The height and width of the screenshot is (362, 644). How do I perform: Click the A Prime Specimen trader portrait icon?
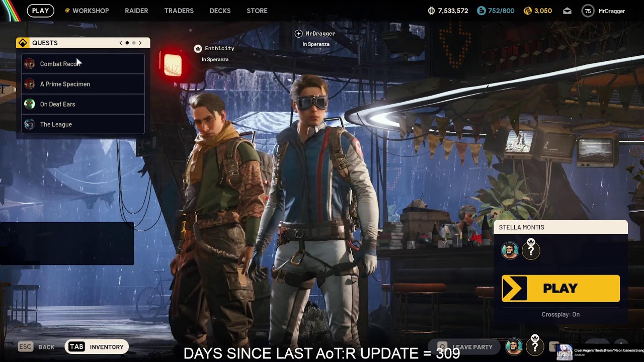coord(30,84)
